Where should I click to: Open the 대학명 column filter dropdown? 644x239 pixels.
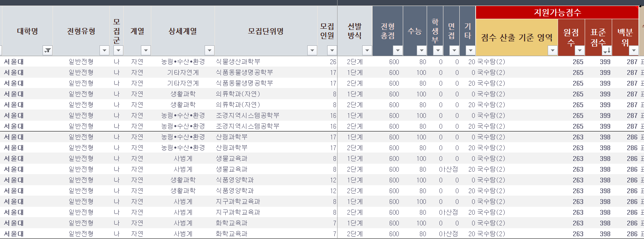47,50
